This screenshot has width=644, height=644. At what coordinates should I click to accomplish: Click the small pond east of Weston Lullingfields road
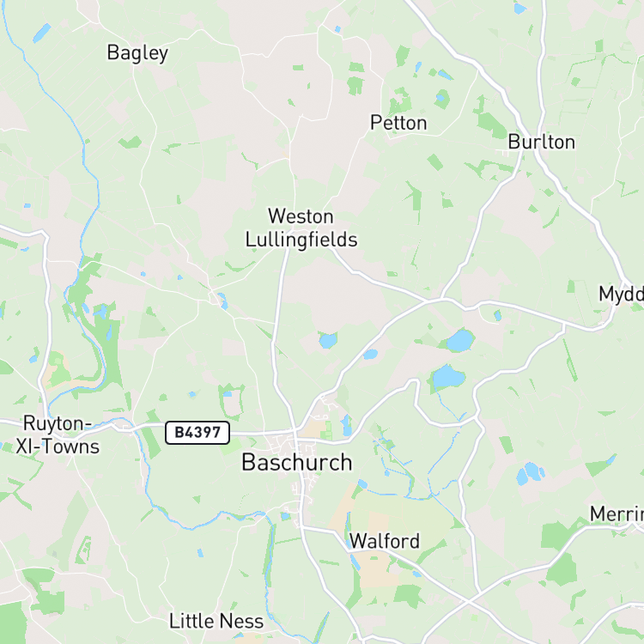pyautogui.click(x=328, y=341)
